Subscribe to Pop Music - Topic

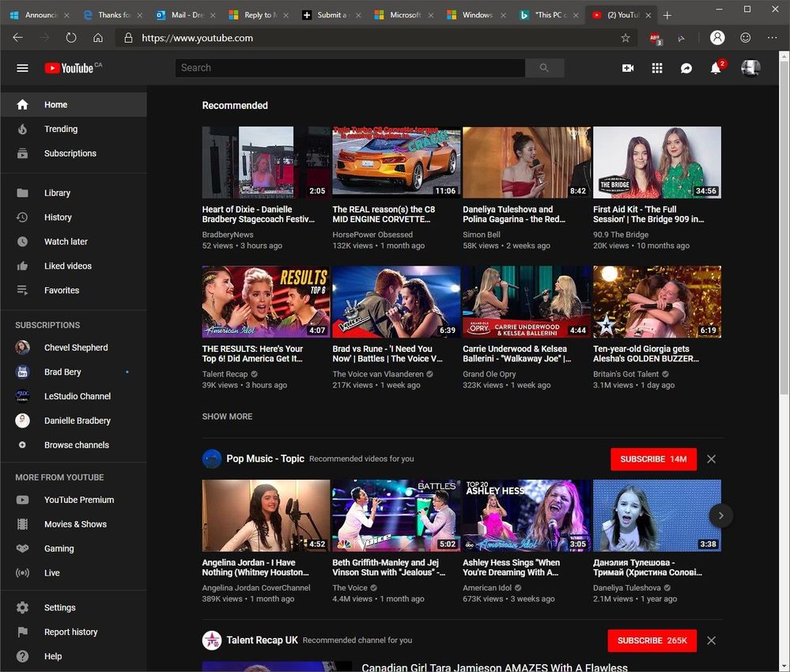point(653,459)
